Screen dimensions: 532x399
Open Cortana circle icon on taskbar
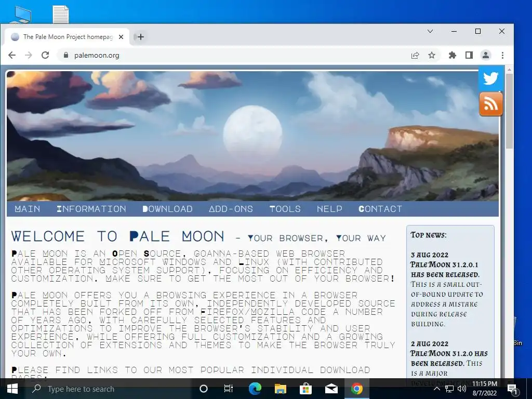click(204, 389)
